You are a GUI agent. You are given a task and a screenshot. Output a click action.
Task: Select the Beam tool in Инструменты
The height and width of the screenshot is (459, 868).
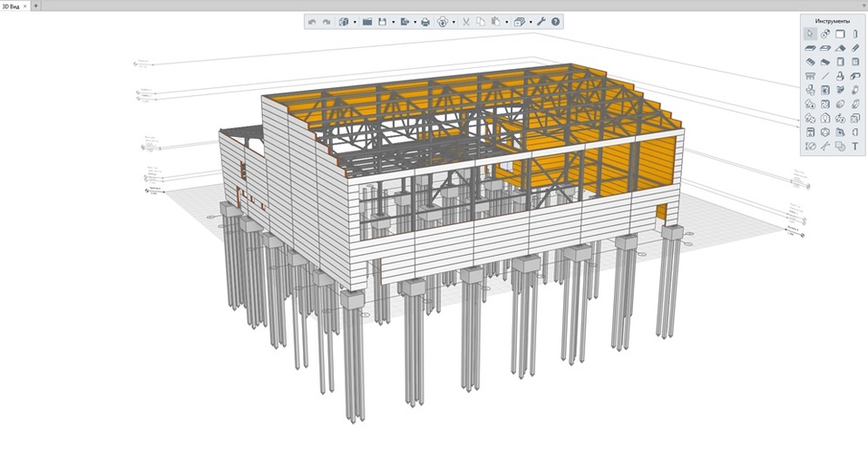pos(855,48)
